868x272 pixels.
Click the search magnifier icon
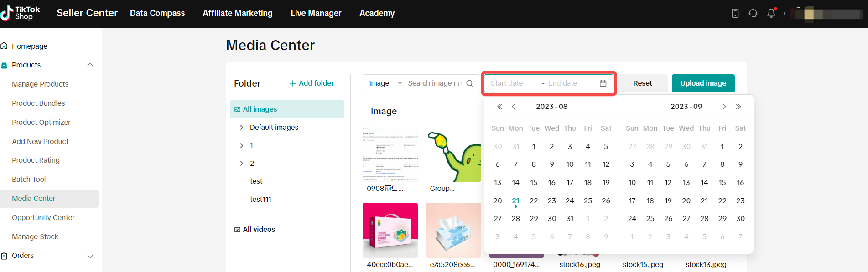pos(469,83)
